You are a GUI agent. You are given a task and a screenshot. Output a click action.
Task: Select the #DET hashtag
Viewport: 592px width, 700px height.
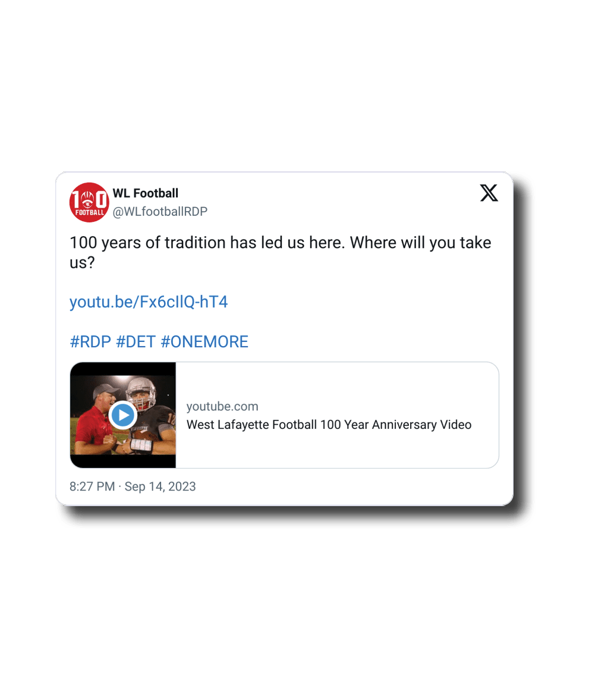pyautogui.click(x=136, y=342)
